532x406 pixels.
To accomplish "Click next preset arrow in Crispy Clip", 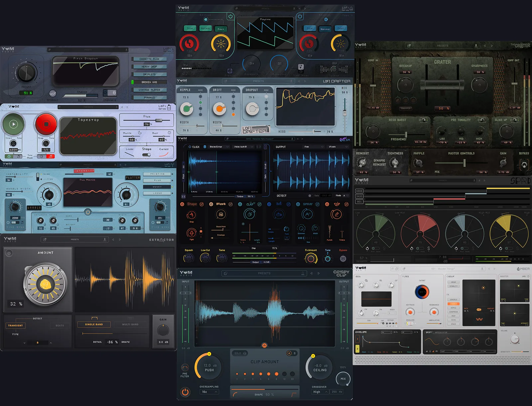I will (319, 273).
